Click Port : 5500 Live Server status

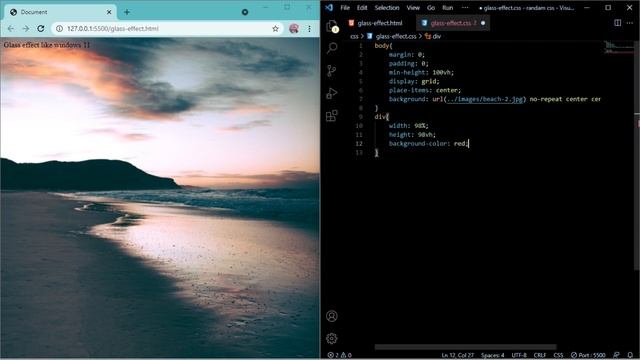click(588, 355)
